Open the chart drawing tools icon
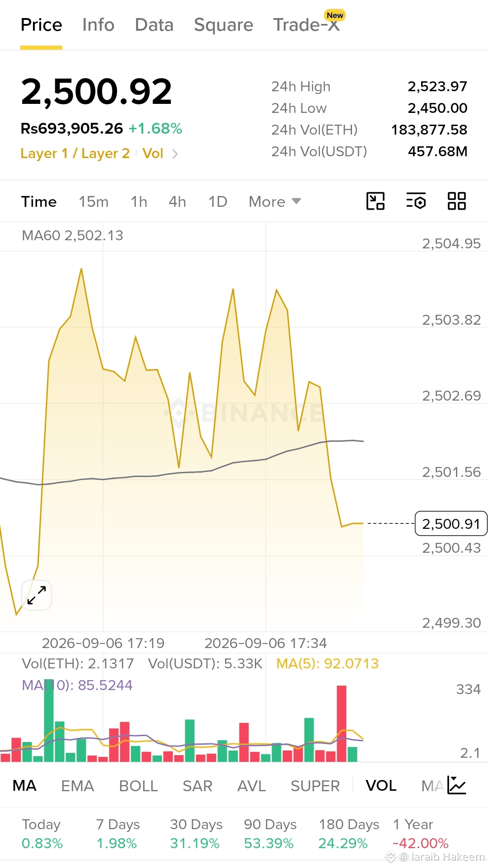This screenshot has height=868, width=488. [375, 201]
